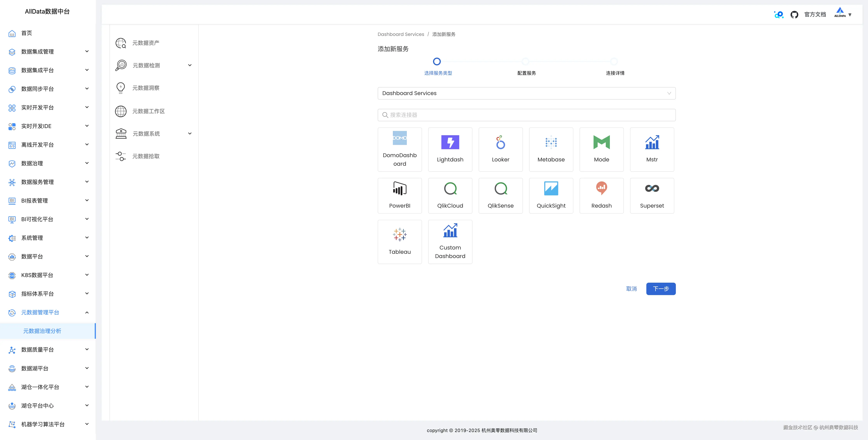The width and height of the screenshot is (868, 440).
Task: Choose the Metabase connector tile
Action: pos(551,149)
